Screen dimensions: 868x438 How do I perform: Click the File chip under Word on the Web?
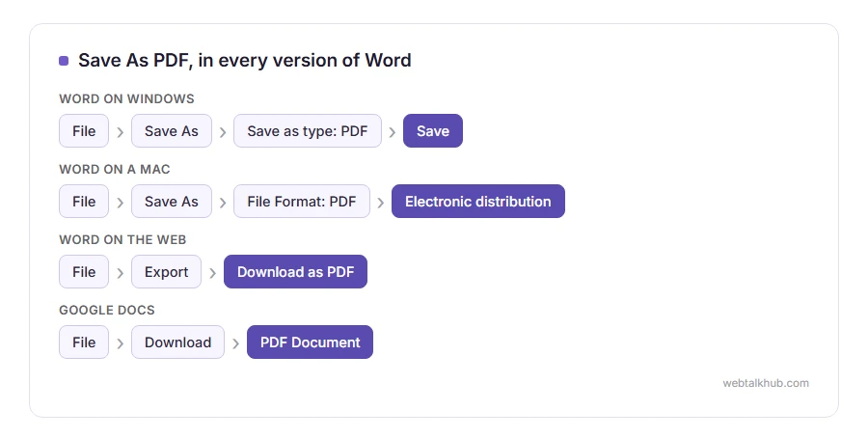(84, 271)
